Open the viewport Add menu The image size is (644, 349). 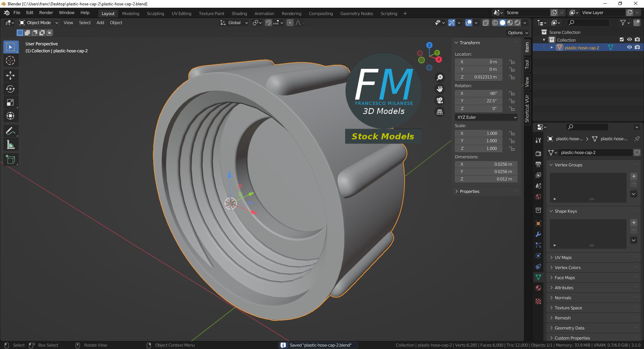[x=100, y=23]
